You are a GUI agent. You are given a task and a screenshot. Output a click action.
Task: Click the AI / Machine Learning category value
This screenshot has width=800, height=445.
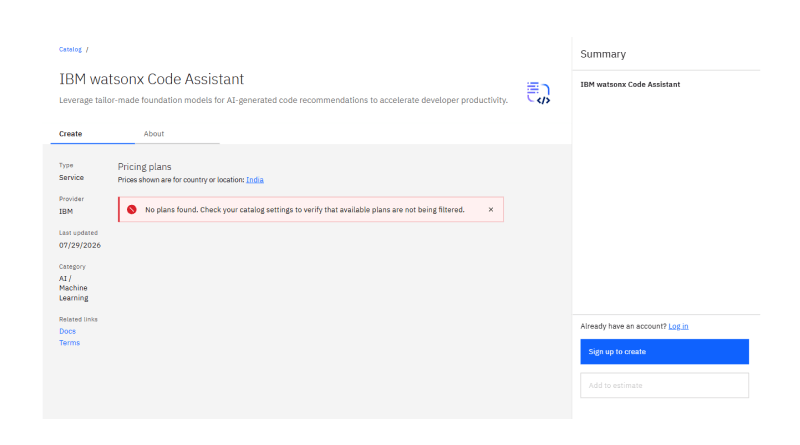click(73, 288)
